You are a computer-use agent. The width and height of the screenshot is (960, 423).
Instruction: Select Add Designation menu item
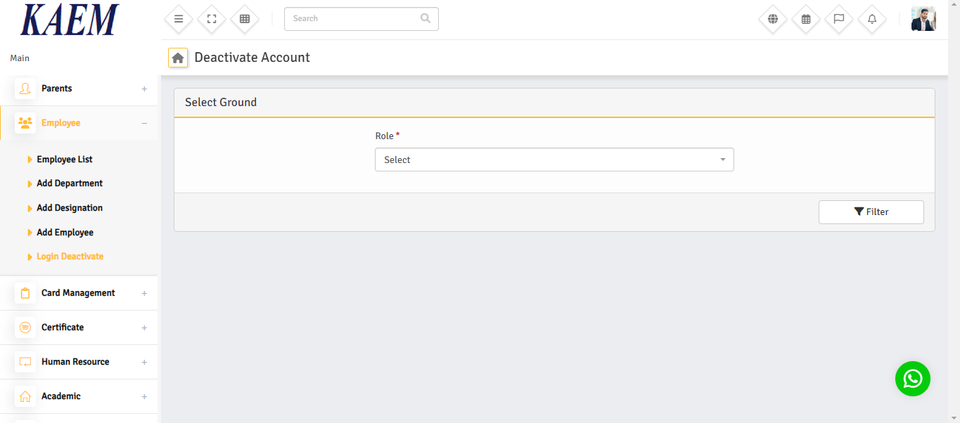click(70, 208)
